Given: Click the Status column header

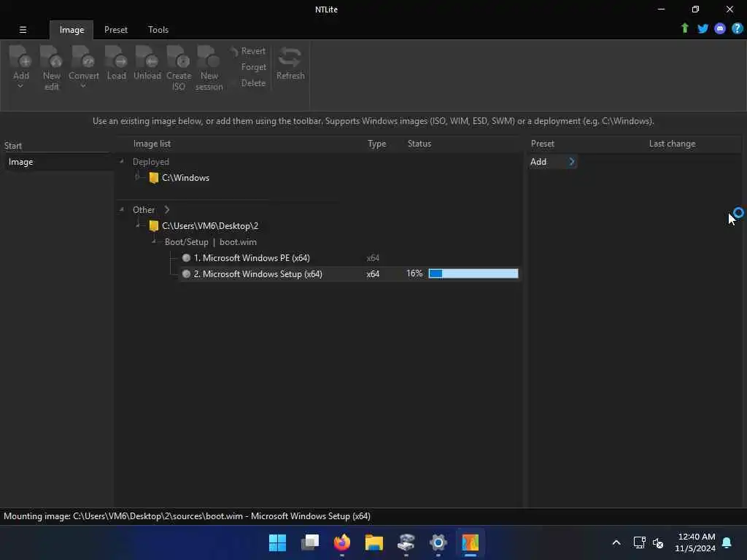Looking at the screenshot, I should click(419, 144).
